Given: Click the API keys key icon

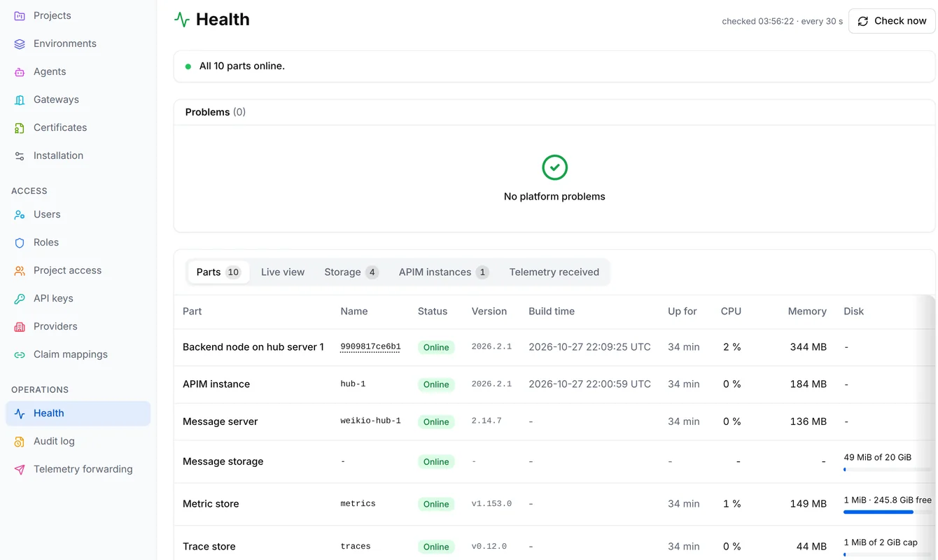Looking at the screenshot, I should point(20,298).
